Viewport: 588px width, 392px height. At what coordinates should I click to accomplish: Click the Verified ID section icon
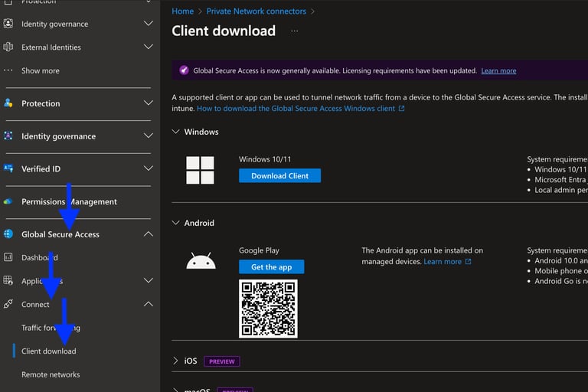(8, 168)
